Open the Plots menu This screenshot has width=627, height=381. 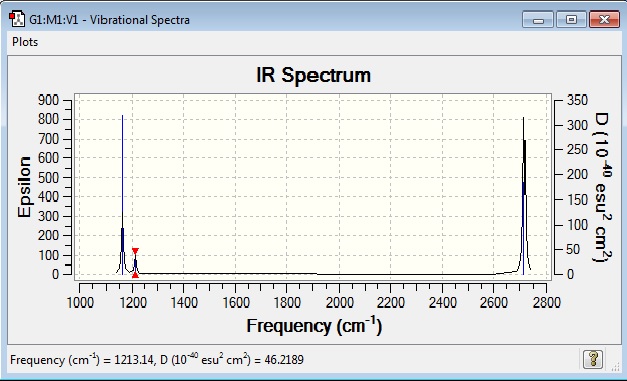pos(25,42)
